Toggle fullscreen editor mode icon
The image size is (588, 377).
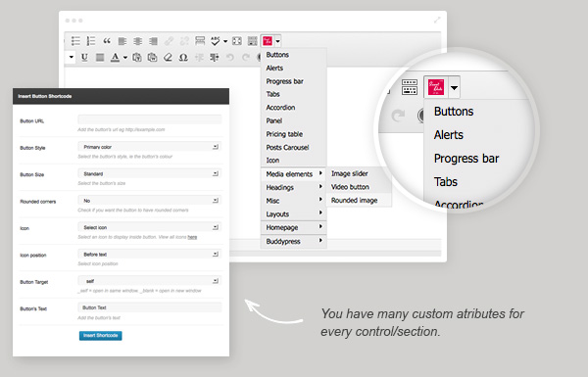(237, 41)
